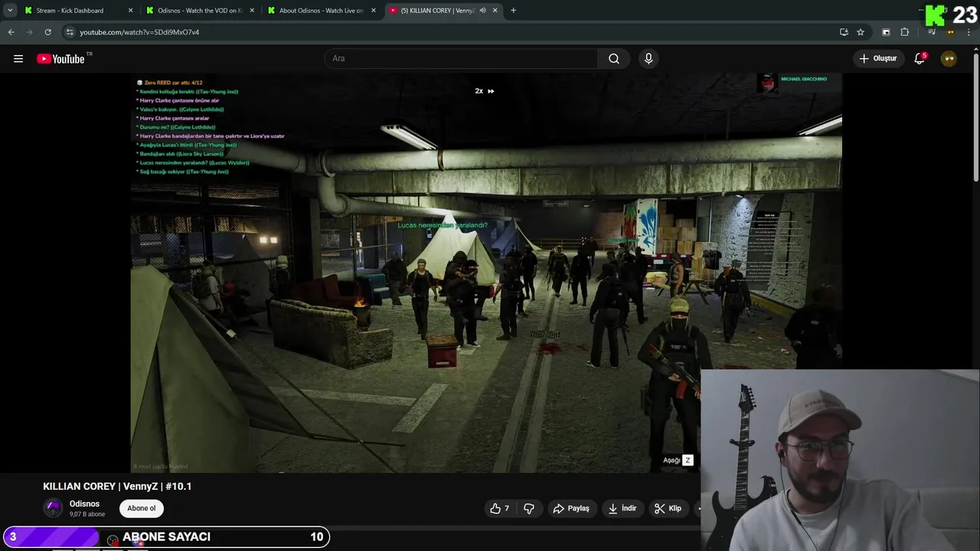
Task: Open Odisnos channel avatar
Action: coord(53,508)
